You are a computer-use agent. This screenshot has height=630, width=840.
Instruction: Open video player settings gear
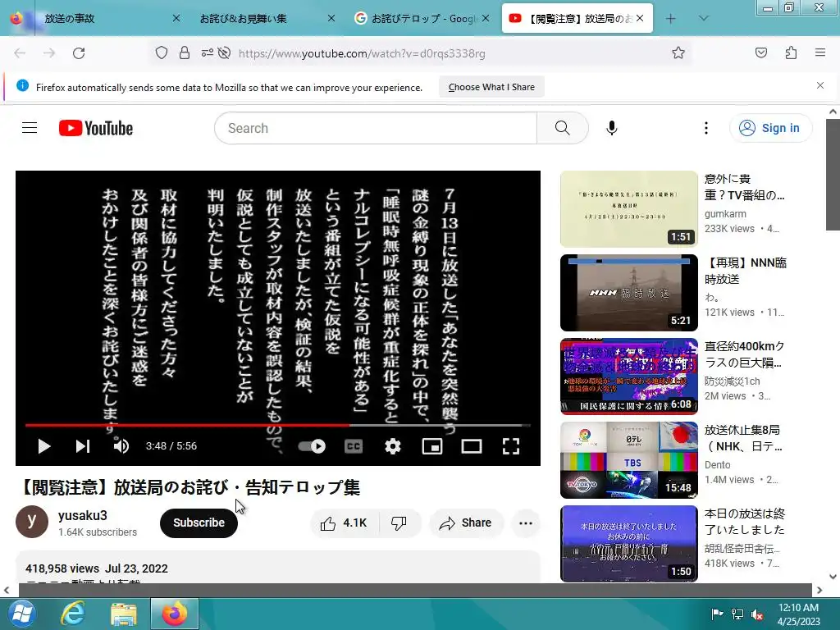coord(393,446)
